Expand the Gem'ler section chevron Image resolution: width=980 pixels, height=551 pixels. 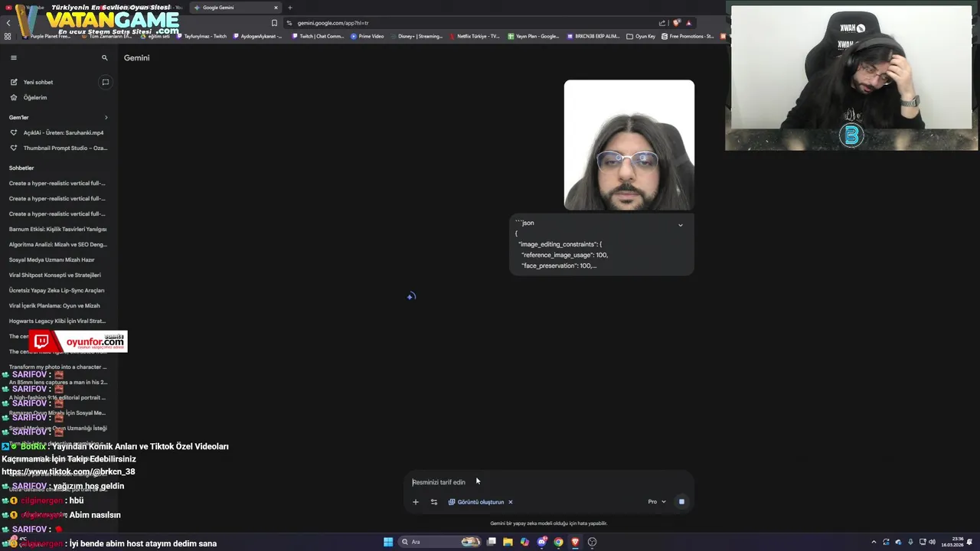tap(106, 117)
